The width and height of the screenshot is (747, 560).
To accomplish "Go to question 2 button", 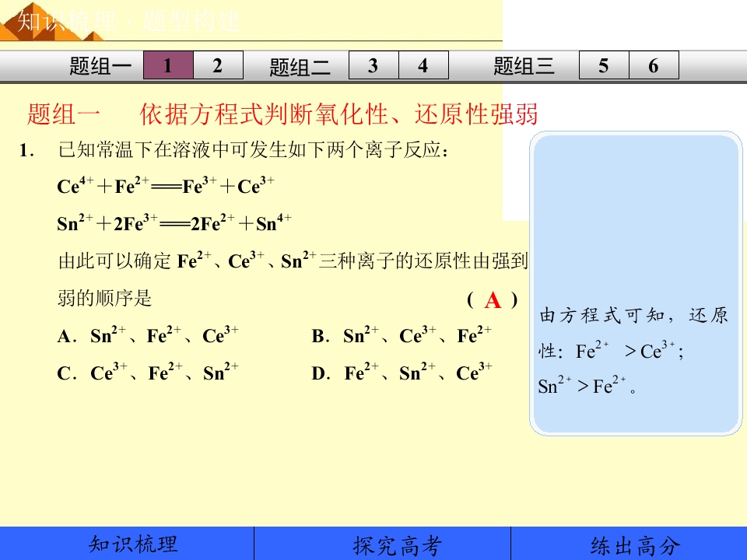I will click(x=218, y=65).
